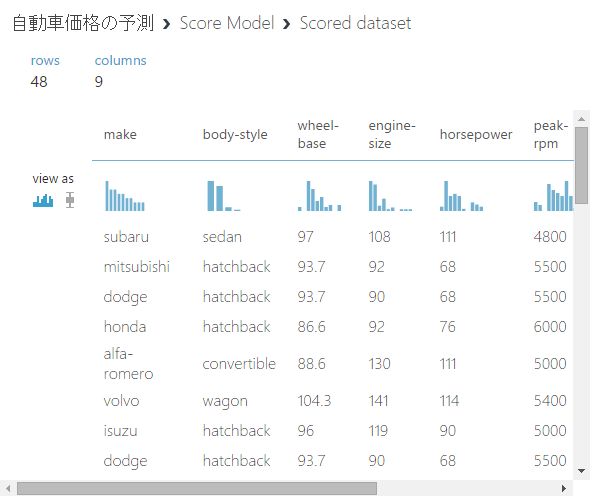Click the vertical scrollbar thumb
The image size is (599, 496).
click(581, 165)
